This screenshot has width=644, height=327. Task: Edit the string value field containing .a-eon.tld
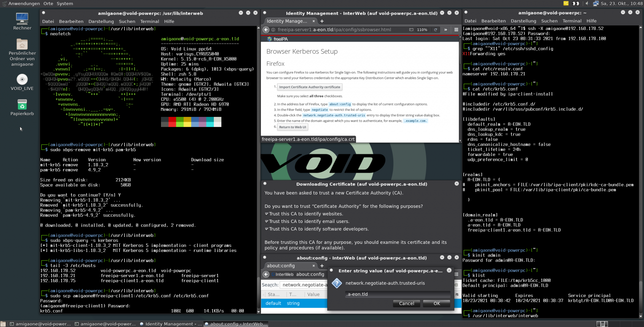pos(398,294)
